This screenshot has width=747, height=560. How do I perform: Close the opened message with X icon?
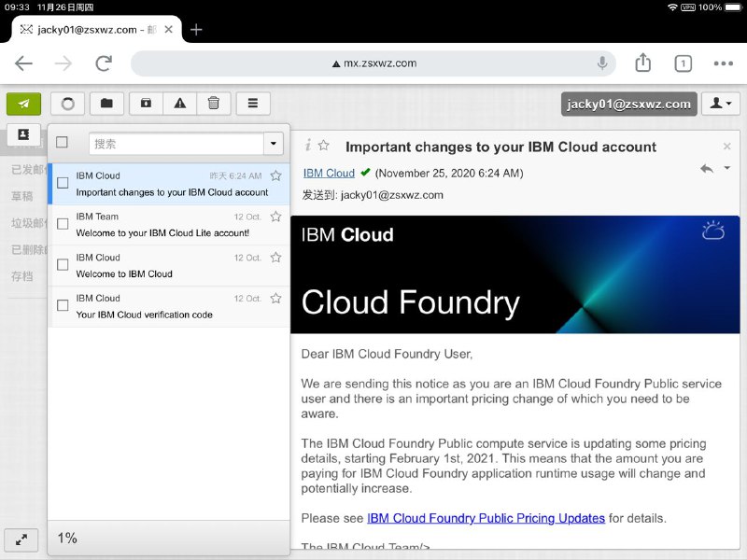[727, 147]
